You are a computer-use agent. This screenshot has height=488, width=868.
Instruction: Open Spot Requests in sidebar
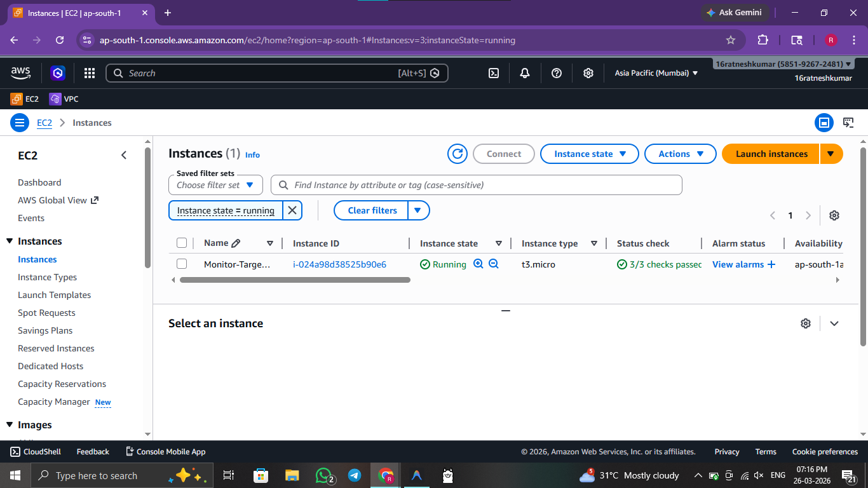click(46, 313)
